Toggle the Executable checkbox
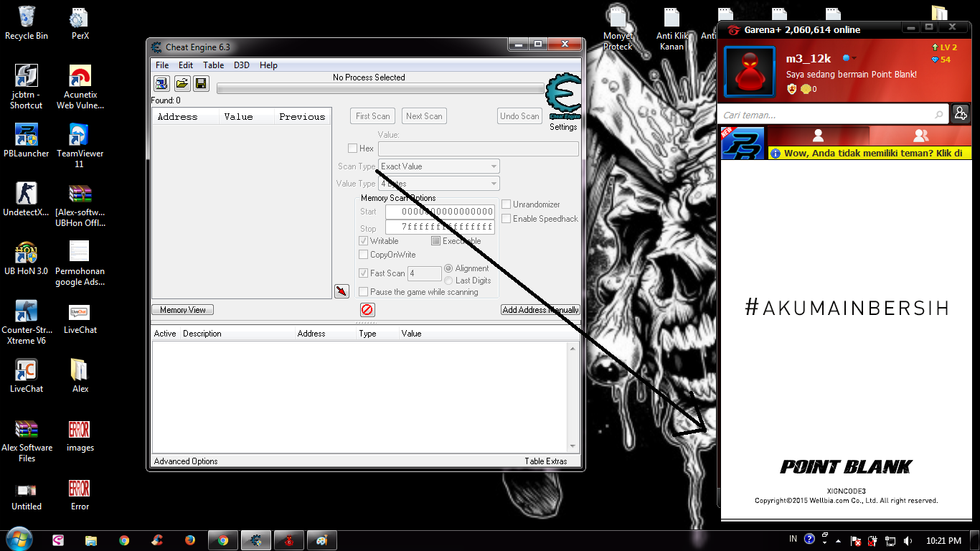Screen dimensions: 980x551 pos(435,241)
